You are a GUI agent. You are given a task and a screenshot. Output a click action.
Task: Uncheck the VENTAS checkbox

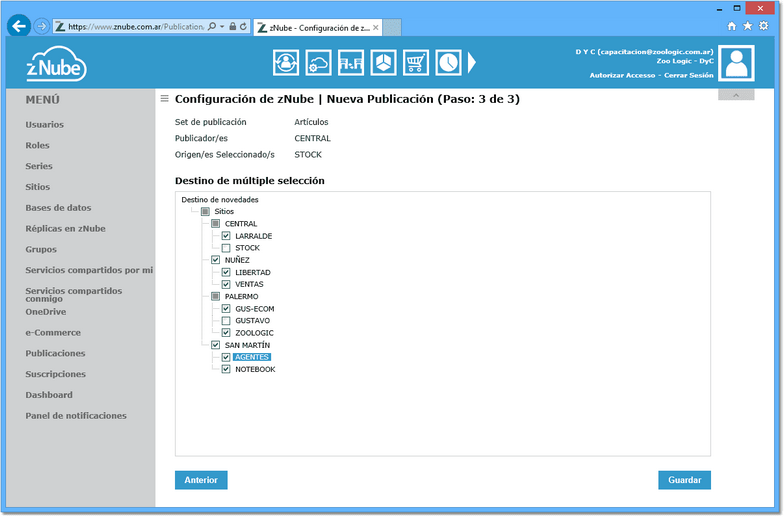[x=226, y=284]
